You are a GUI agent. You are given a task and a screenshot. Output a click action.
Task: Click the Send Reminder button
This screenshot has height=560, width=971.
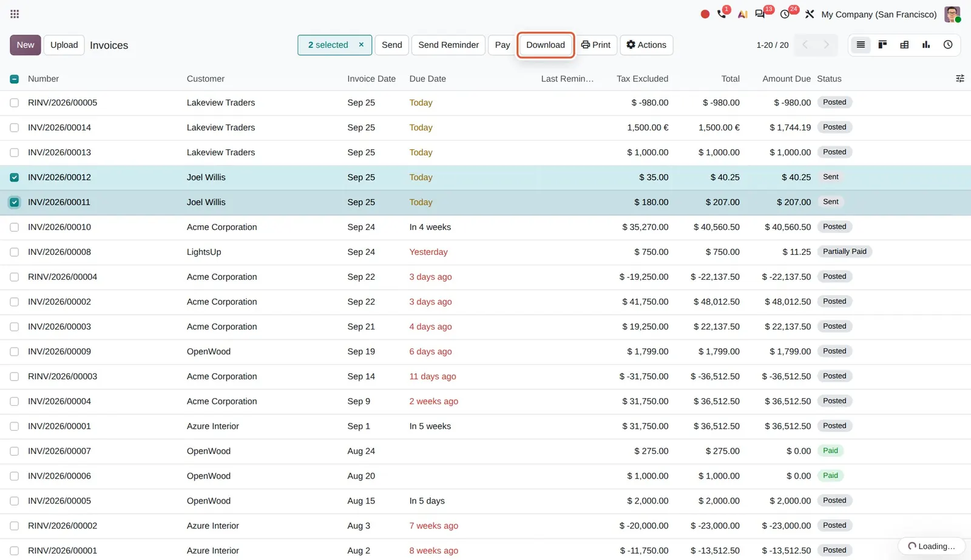(x=448, y=45)
